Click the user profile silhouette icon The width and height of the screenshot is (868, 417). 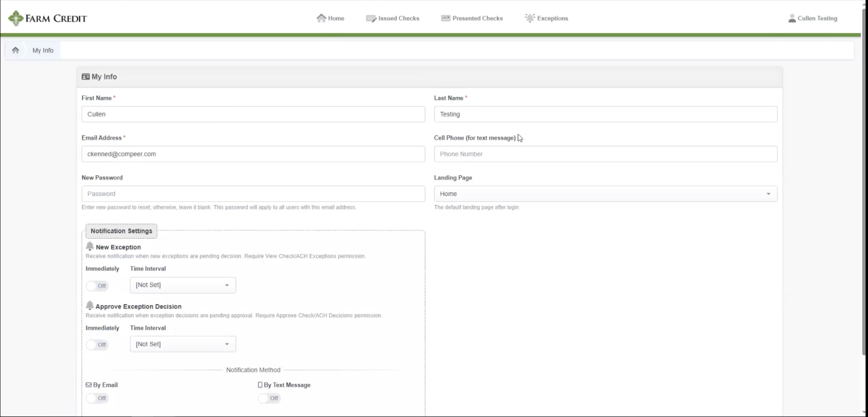[x=792, y=19]
